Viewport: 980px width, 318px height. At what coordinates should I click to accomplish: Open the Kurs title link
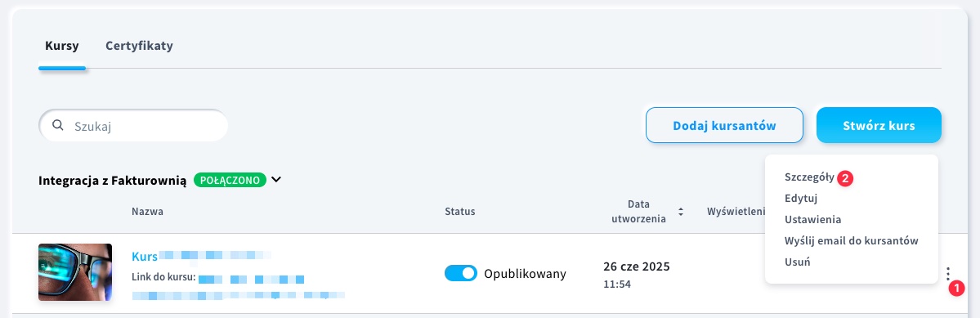pyautogui.click(x=145, y=256)
